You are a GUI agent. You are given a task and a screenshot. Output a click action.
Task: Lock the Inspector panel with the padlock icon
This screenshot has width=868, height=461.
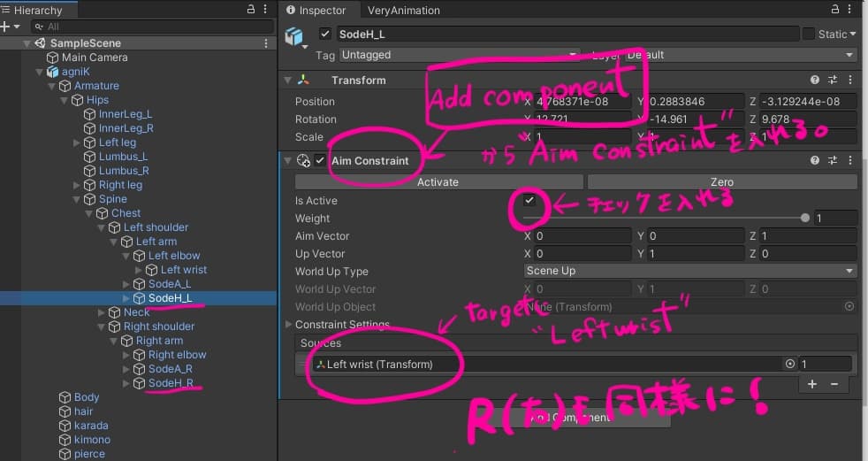834,10
